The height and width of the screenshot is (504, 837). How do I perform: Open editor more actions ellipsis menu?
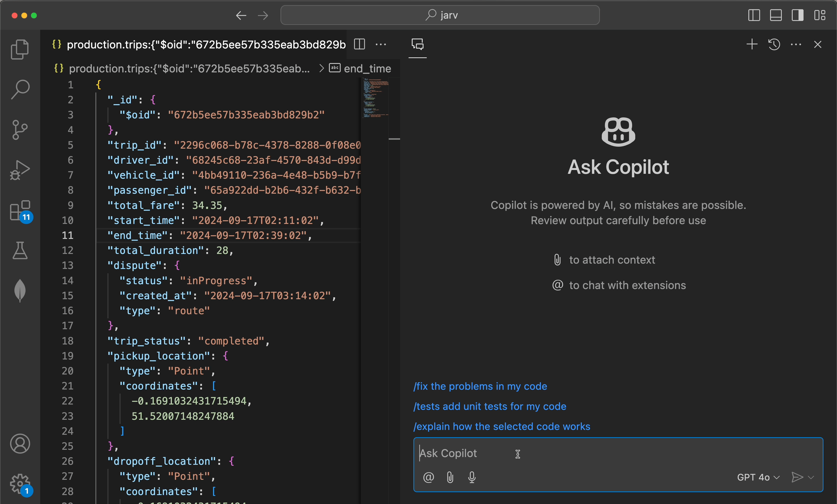(x=381, y=45)
